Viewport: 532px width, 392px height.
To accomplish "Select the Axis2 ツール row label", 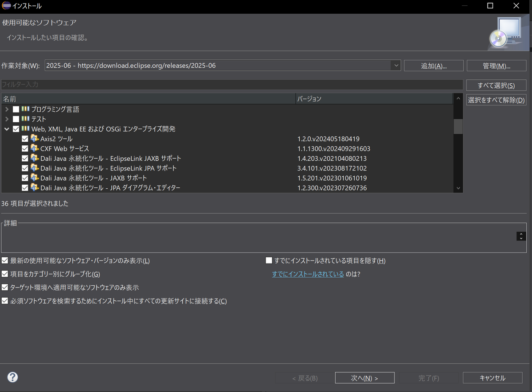I will tap(56, 139).
